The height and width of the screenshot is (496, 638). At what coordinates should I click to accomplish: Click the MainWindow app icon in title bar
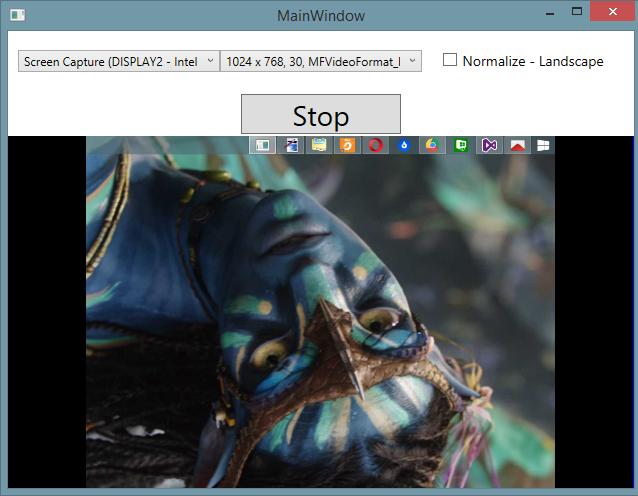point(17,15)
